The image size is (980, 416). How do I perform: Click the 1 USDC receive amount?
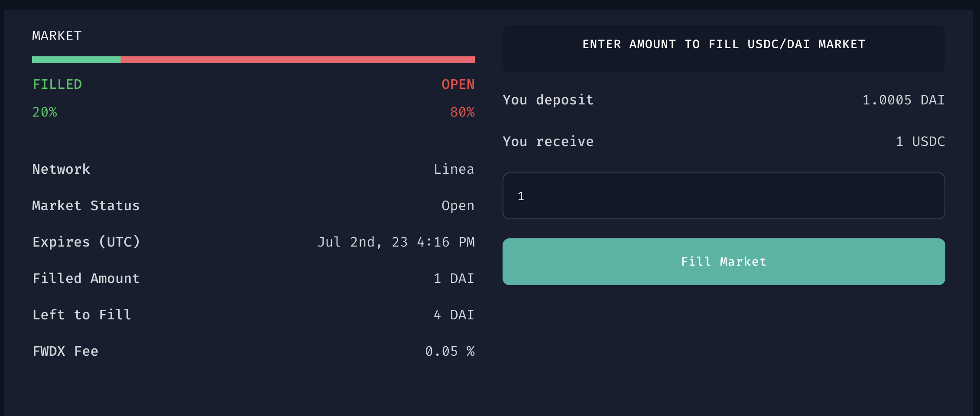tap(920, 142)
